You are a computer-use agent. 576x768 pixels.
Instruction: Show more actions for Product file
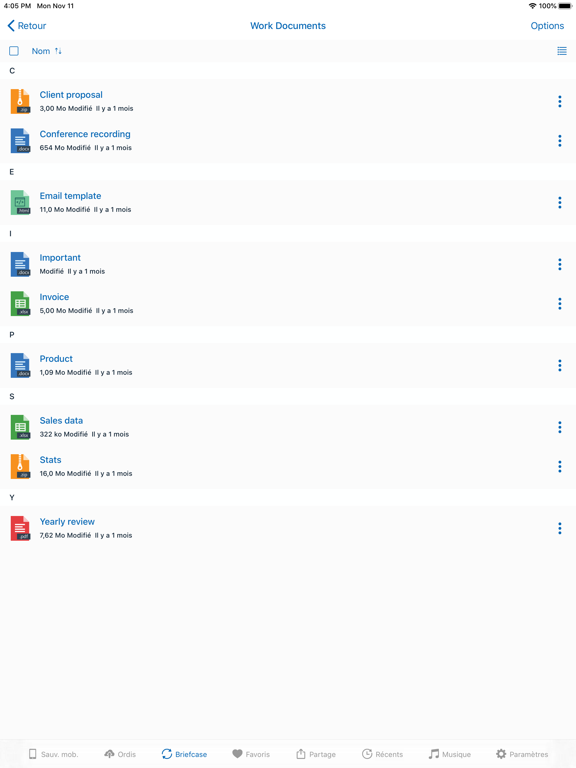pos(560,365)
